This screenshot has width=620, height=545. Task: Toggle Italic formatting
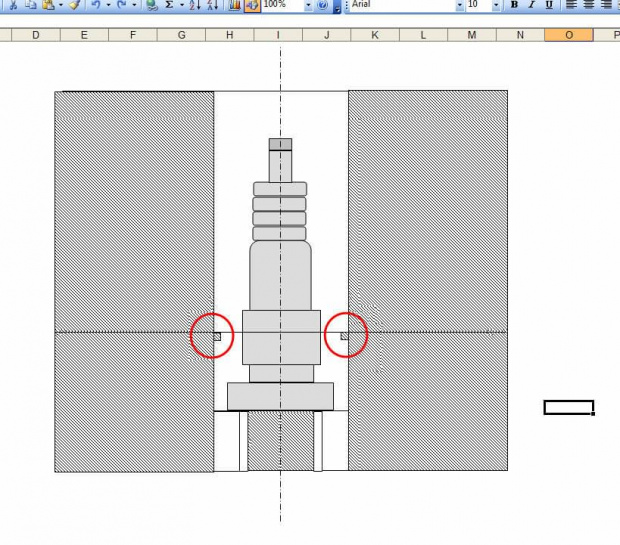[531, 5]
